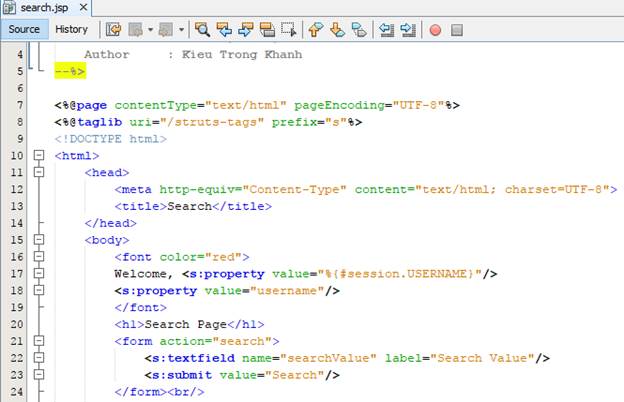Click the Last Edit location icon

click(x=113, y=30)
